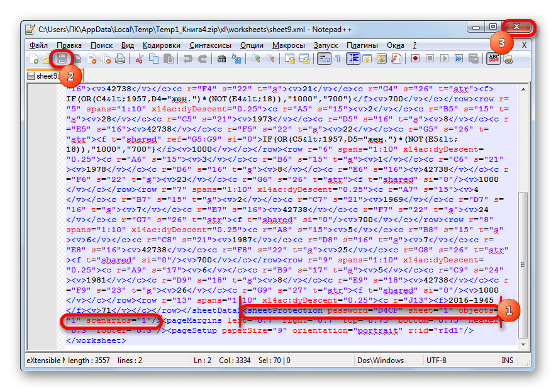Open the Вид menu
This screenshot has width=556, height=392.
click(128, 45)
